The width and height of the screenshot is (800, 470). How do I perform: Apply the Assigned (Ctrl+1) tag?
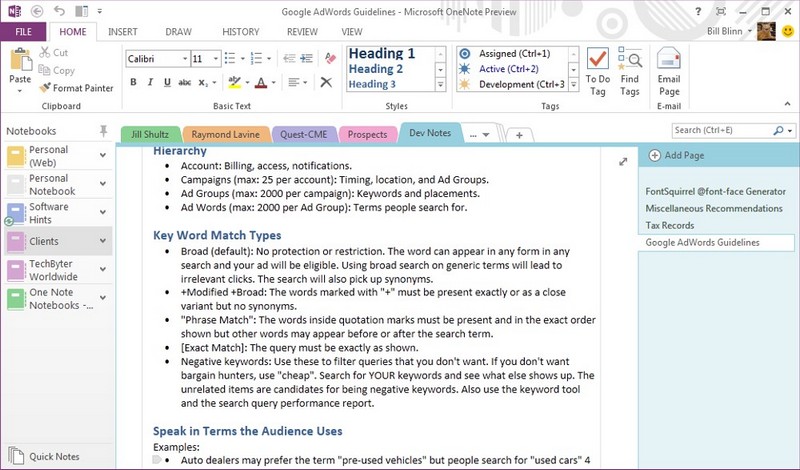tap(512, 53)
